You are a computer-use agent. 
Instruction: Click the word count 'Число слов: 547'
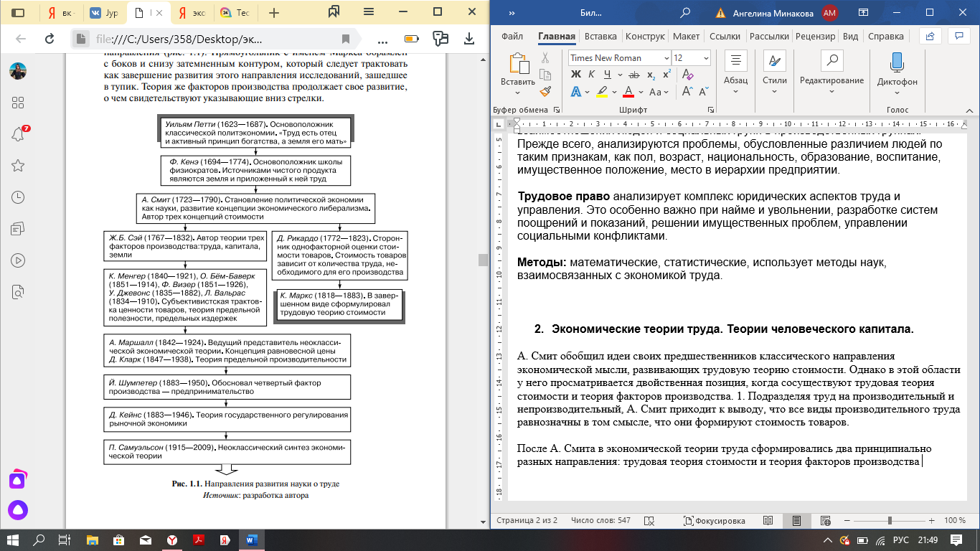coord(600,520)
